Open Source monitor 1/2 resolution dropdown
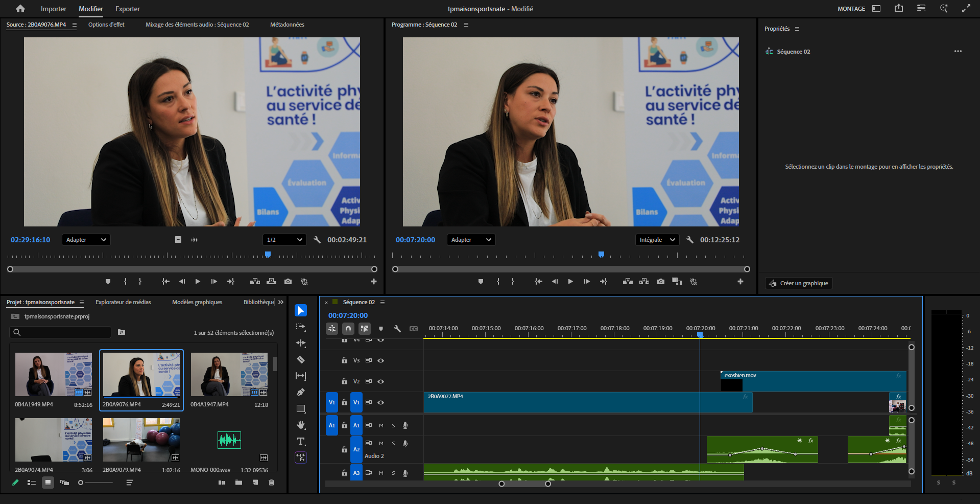980x504 pixels. tap(284, 240)
